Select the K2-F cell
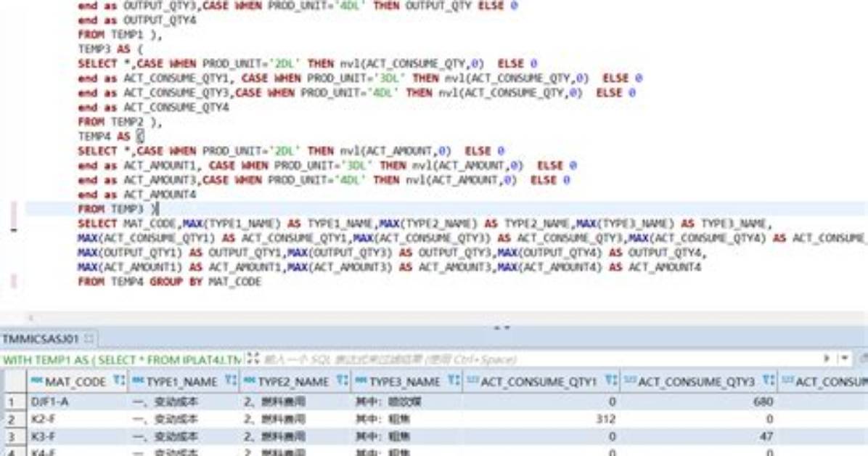 point(77,419)
